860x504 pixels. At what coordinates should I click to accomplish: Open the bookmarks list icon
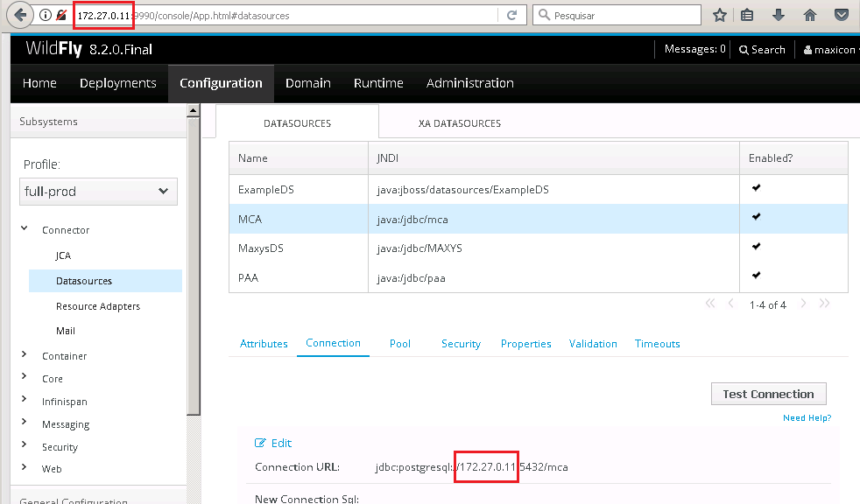pos(746,16)
